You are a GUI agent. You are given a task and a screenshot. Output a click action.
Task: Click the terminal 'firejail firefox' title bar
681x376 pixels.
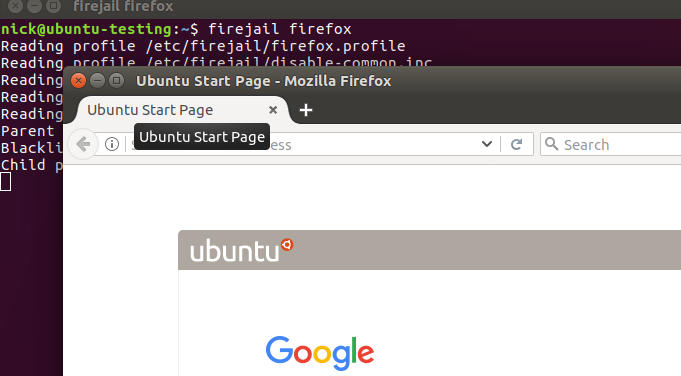click(x=123, y=7)
